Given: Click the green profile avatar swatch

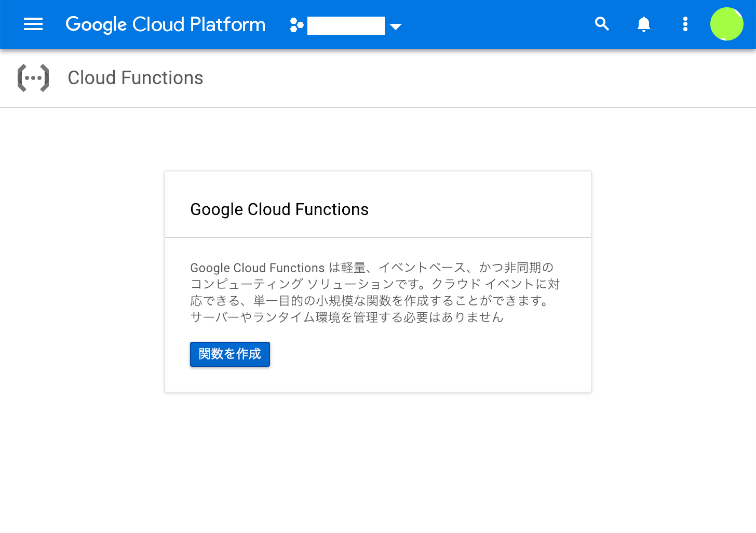Looking at the screenshot, I should click(x=726, y=24).
